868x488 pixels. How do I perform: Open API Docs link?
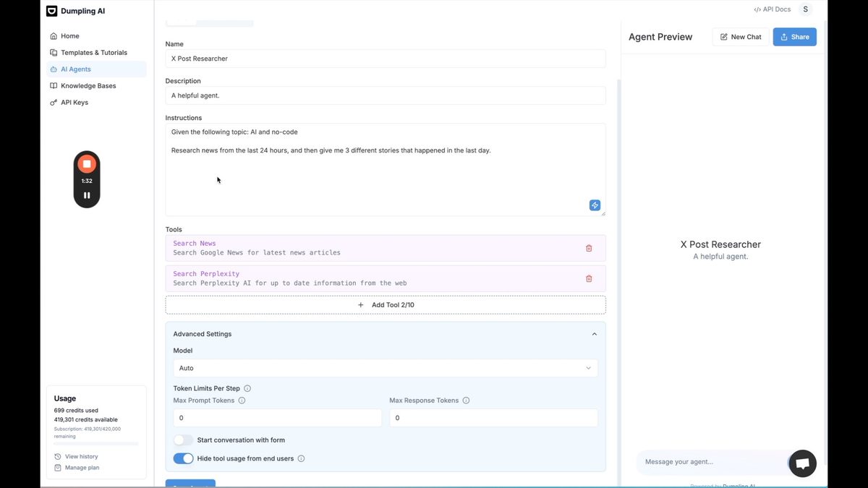pyautogui.click(x=773, y=9)
